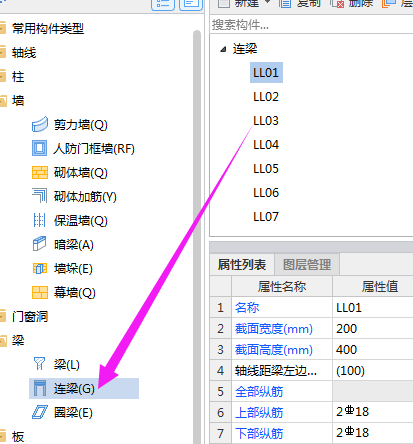Screen dimensions: 413x444
Task: Select row number 1 in property table
Action: [x=221, y=308]
